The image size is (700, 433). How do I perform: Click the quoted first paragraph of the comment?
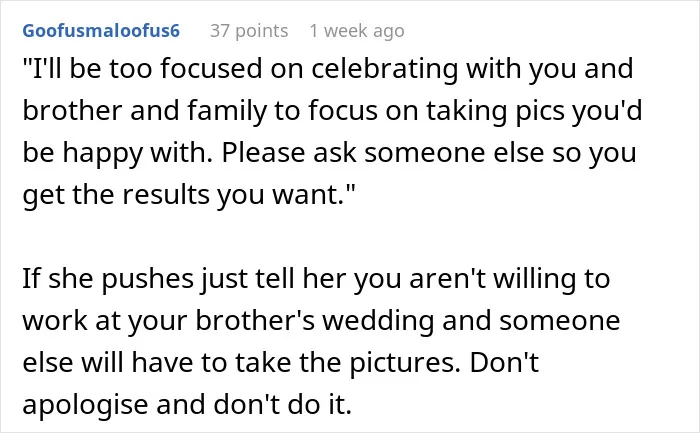[x=332, y=132]
